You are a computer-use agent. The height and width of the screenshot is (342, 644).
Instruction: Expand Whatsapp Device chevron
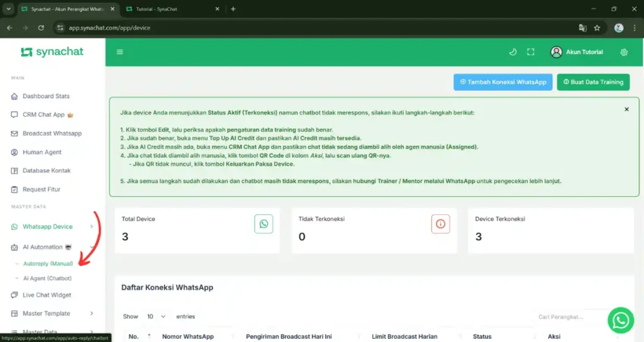pyautogui.click(x=92, y=226)
